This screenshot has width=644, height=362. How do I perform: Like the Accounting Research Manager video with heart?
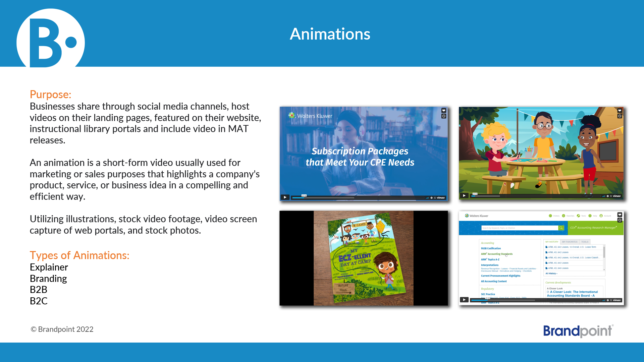620,215
